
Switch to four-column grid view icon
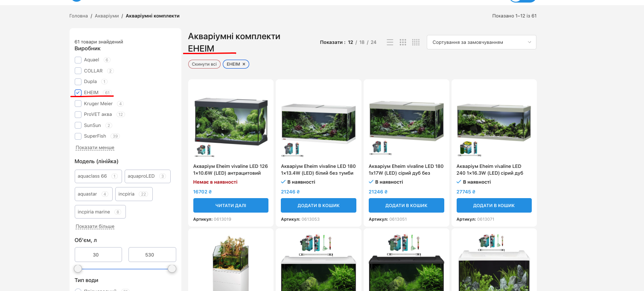(x=416, y=42)
